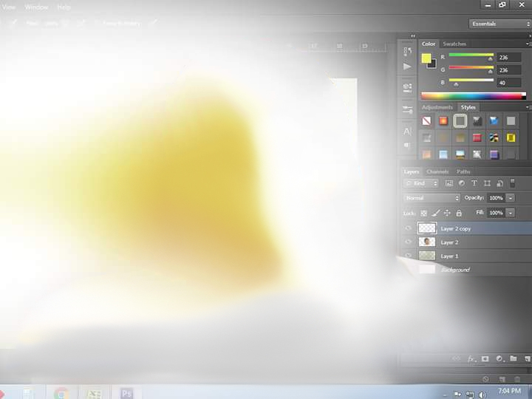The width and height of the screenshot is (532, 399).
Task: Hide Layer 2 copy using its eye
Action: 408,228
